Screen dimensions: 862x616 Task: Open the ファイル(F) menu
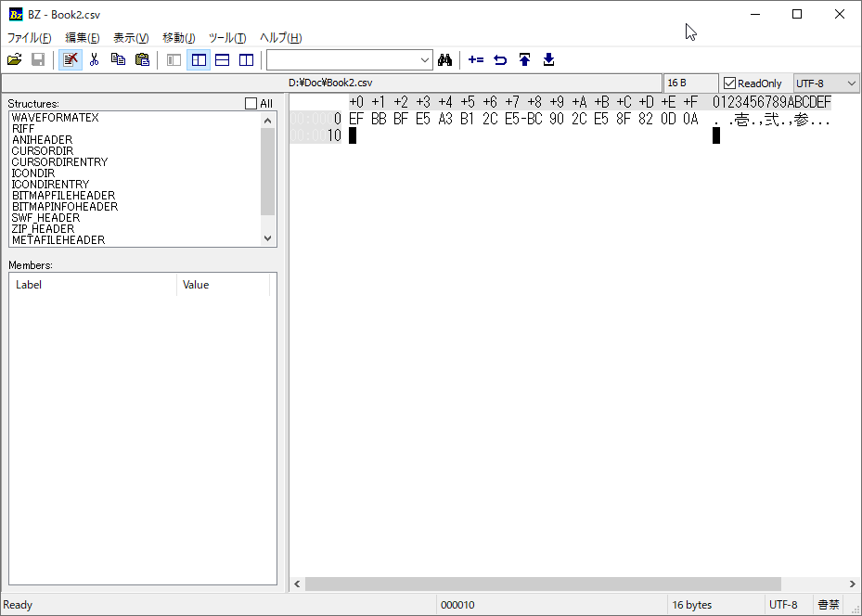coord(29,37)
